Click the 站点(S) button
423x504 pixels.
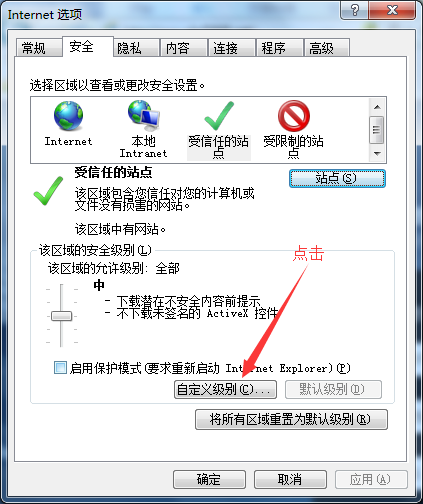[337, 178]
